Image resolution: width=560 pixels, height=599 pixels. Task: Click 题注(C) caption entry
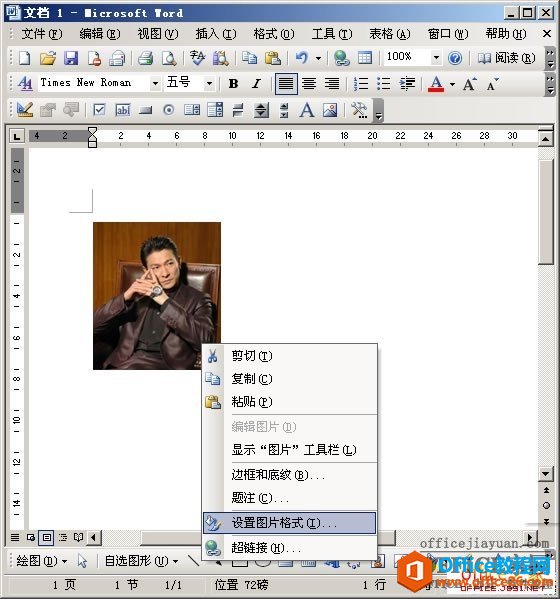289,498
